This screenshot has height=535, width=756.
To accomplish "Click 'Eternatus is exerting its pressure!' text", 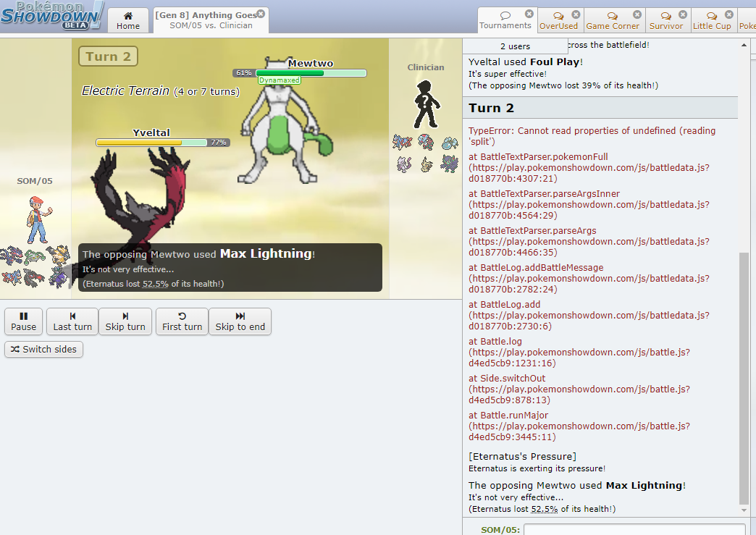I will click(x=537, y=468).
